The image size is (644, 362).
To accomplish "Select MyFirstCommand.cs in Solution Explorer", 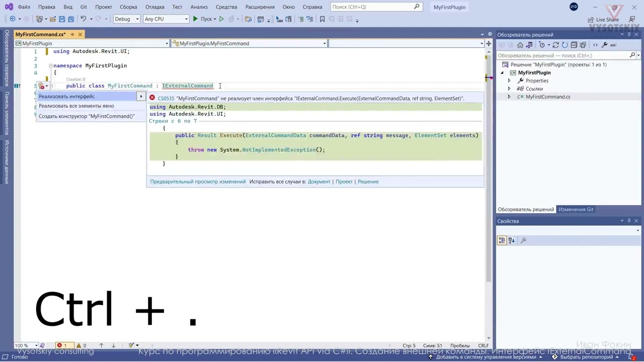I will [x=548, y=97].
